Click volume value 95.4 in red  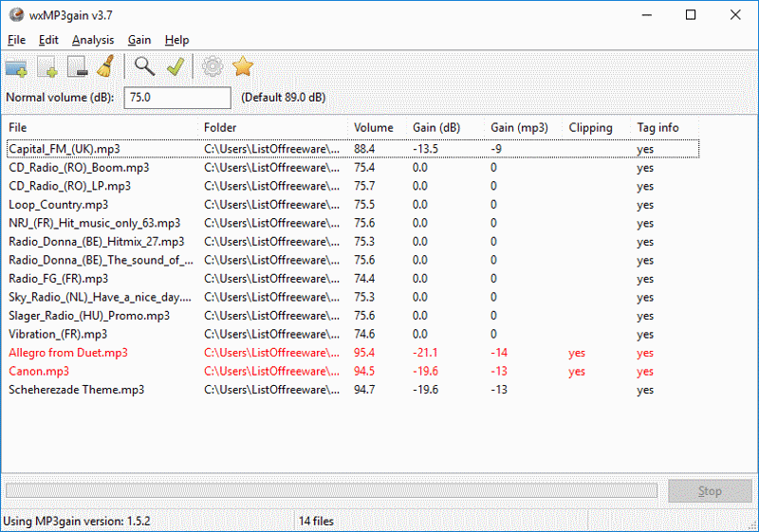click(364, 353)
